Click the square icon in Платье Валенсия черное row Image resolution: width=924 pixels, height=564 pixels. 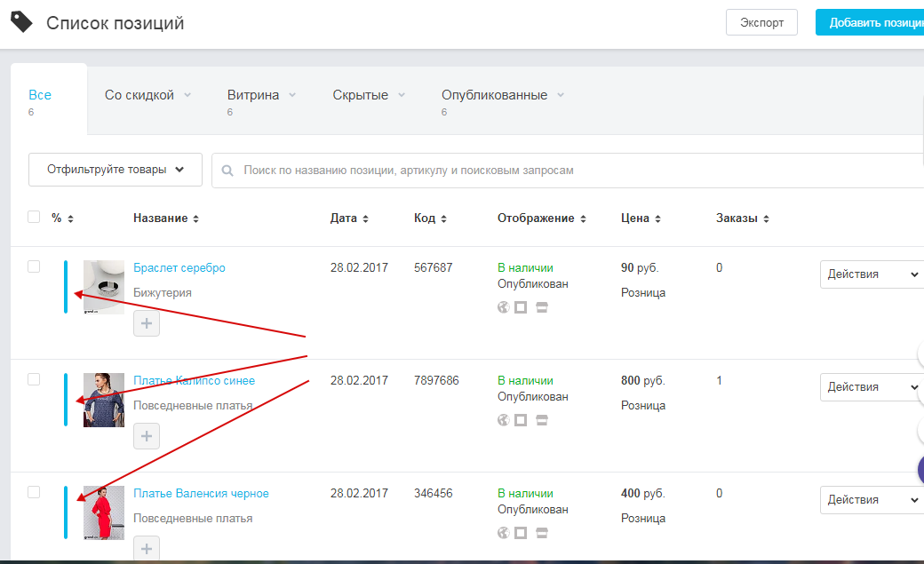pos(521,533)
